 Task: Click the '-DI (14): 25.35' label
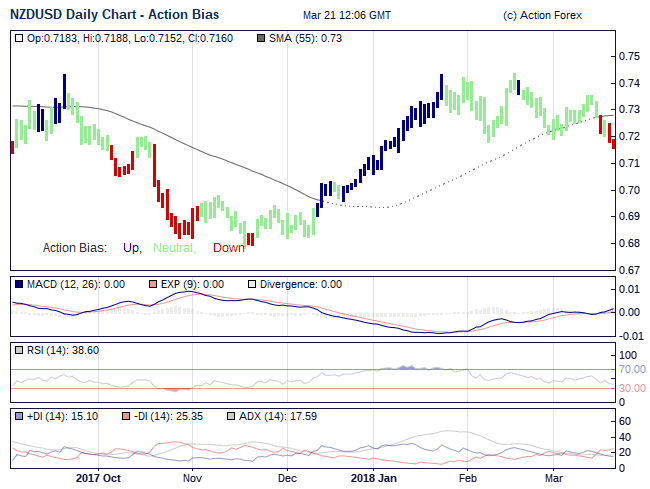tap(168, 416)
